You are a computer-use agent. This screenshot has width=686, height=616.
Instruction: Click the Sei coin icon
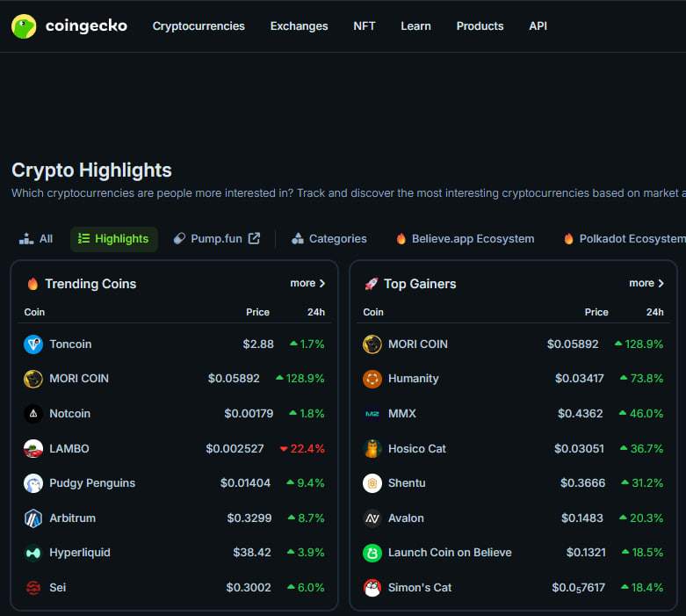point(33,588)
